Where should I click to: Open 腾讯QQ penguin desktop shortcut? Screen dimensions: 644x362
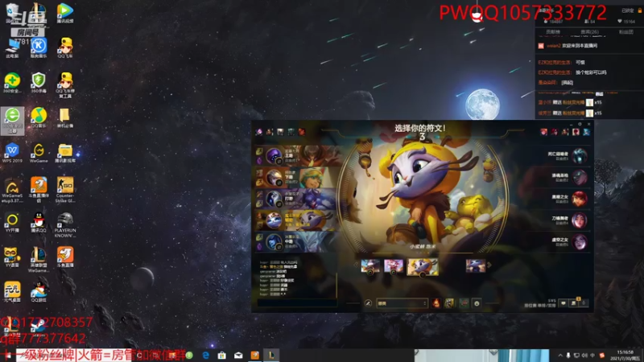click(x=39, y=223)
